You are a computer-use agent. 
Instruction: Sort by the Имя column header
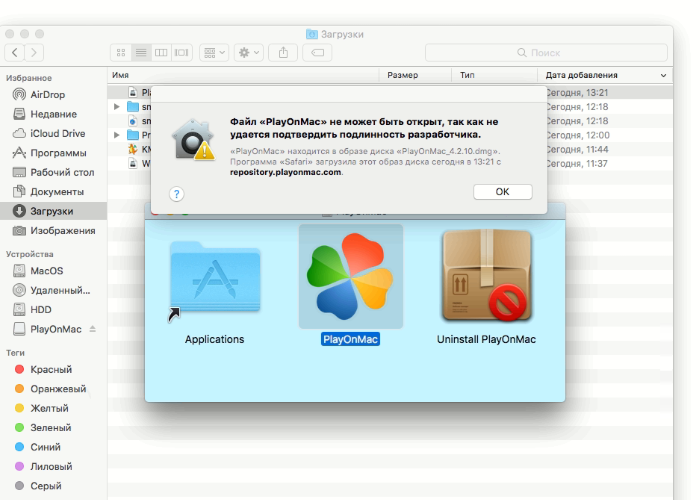pos(243,75)
